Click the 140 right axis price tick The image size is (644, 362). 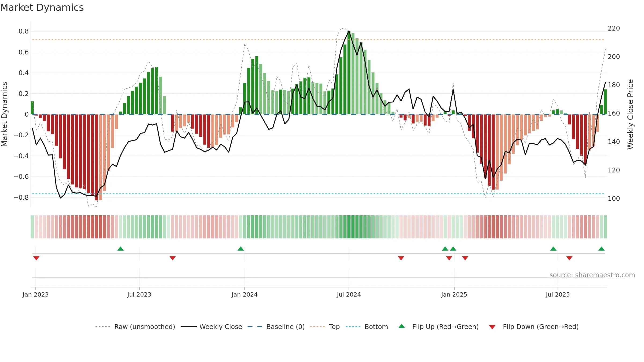(x=614, y=142)
